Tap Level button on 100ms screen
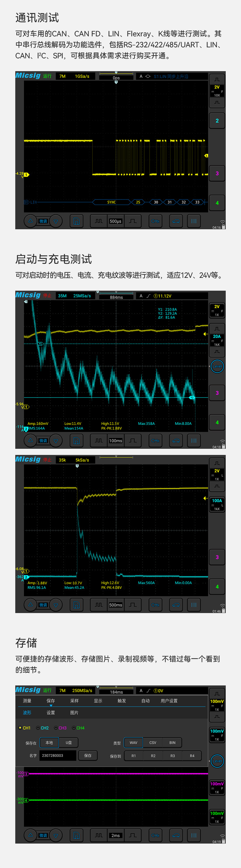The width and height of the screenshot is (241, 868). [217, 367]
